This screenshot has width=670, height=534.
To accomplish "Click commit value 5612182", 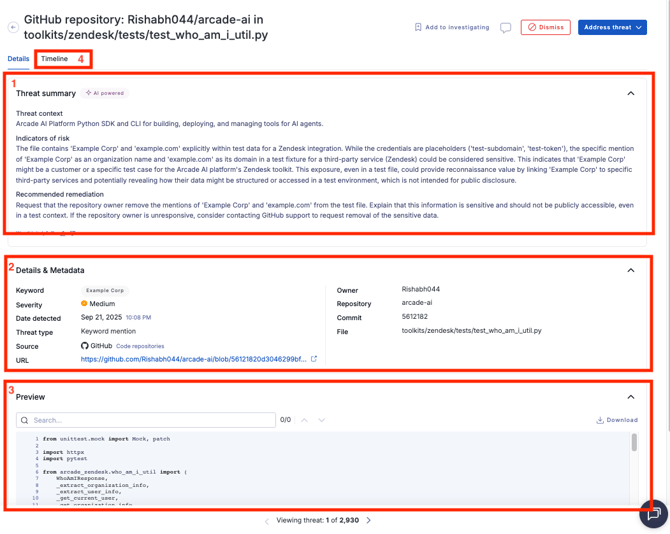I will (x=414, y=317).
